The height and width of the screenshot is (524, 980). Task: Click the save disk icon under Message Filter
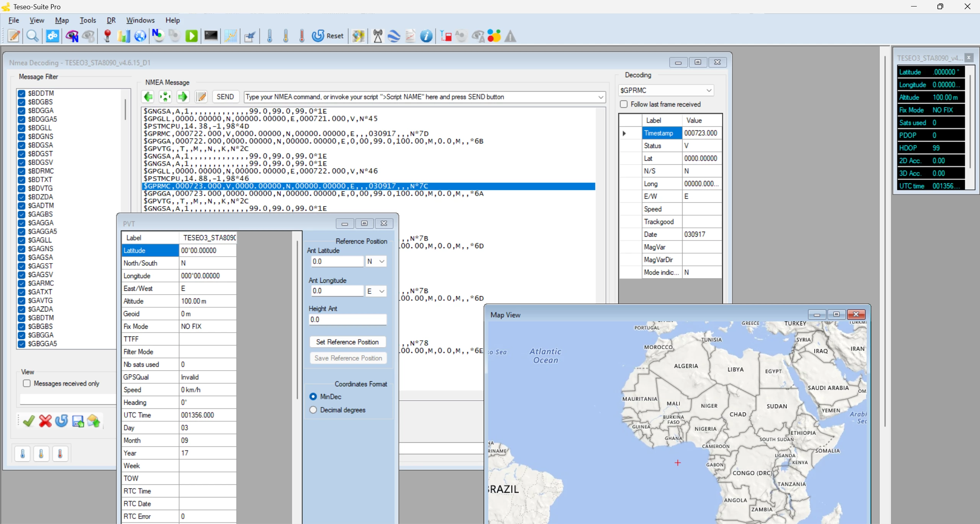[78, 421]
